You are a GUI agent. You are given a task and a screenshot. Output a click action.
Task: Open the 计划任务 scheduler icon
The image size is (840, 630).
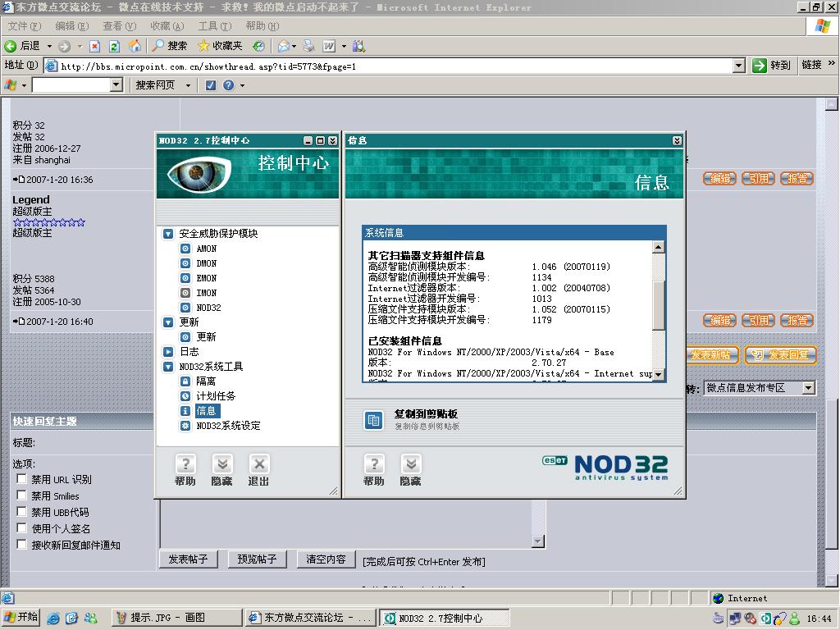tap(185, 396)
